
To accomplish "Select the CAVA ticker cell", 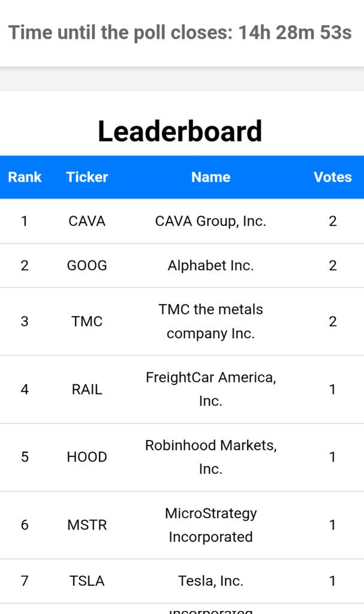I will (x=87, y=221).
